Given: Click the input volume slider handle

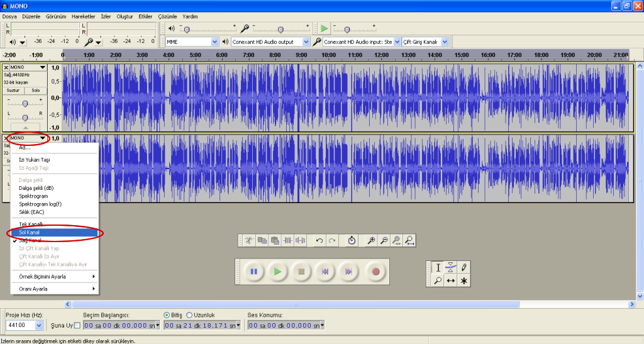Looking at the screenshot, I should [280, 30].
